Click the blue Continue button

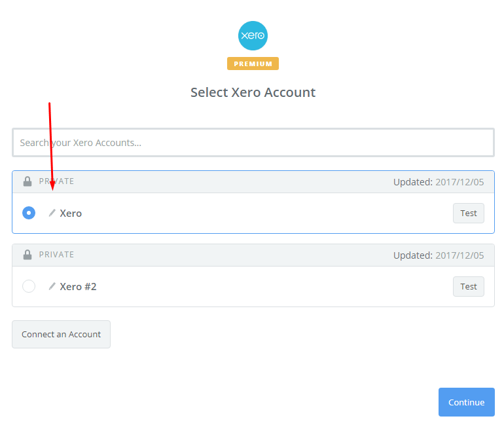[x=467, y=402]
